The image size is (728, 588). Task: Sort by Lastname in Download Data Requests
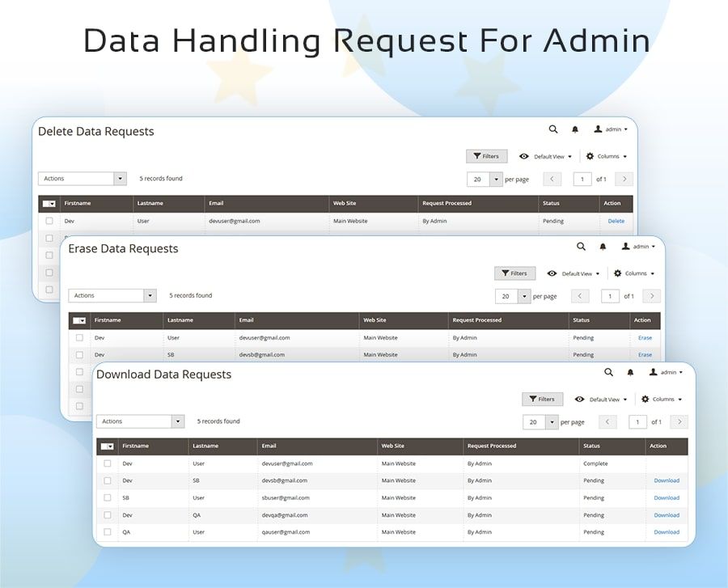click(x=205, y=446)
